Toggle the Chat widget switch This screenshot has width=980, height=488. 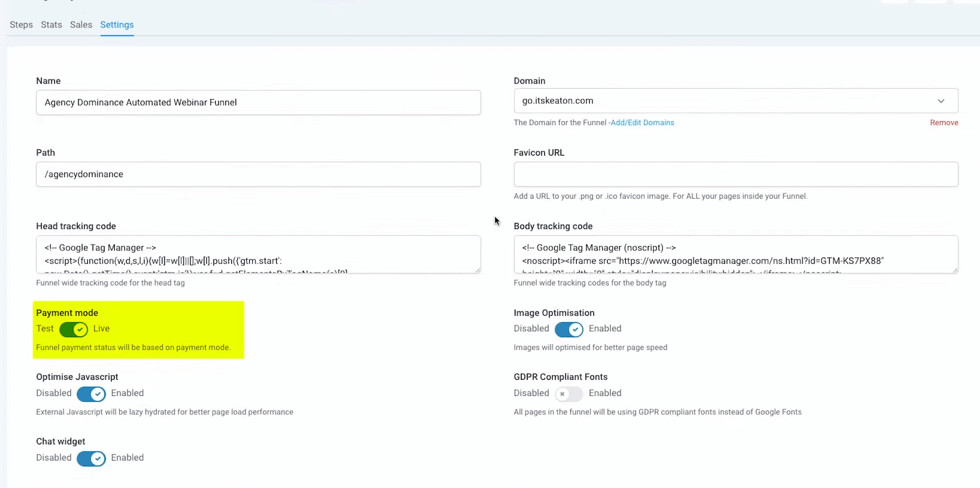pyautogui.click(x=91, y=458)
